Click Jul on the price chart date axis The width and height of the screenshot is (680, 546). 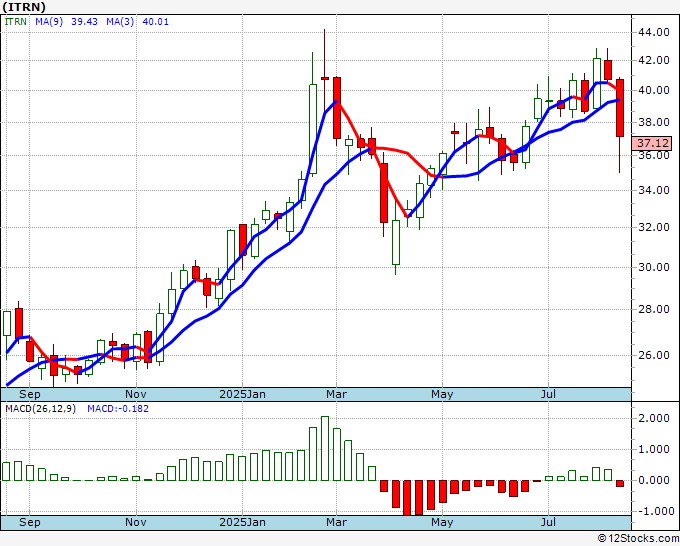pos(549,394)
